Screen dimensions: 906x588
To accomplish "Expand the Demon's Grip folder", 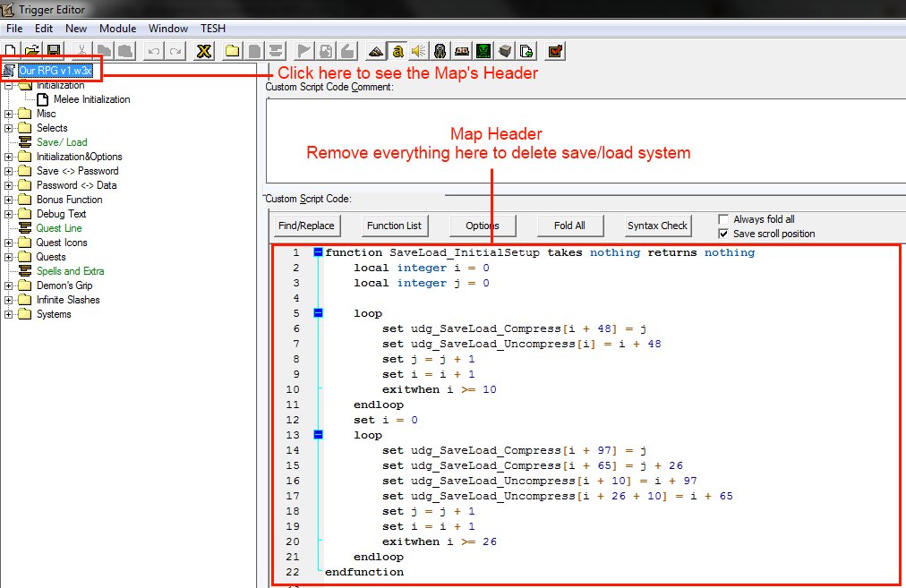I will click(9, 285).
